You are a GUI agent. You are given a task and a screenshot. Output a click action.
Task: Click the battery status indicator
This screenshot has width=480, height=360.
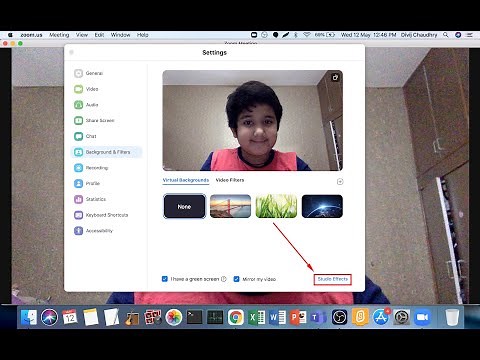pyautogui.click(x=325, y=35)
